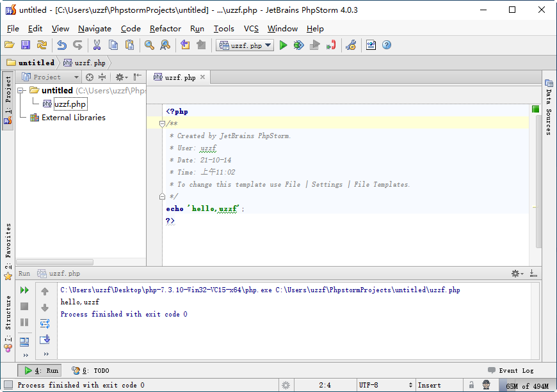Click the project tree horizontal scrollbar

(x=55, y=262)
